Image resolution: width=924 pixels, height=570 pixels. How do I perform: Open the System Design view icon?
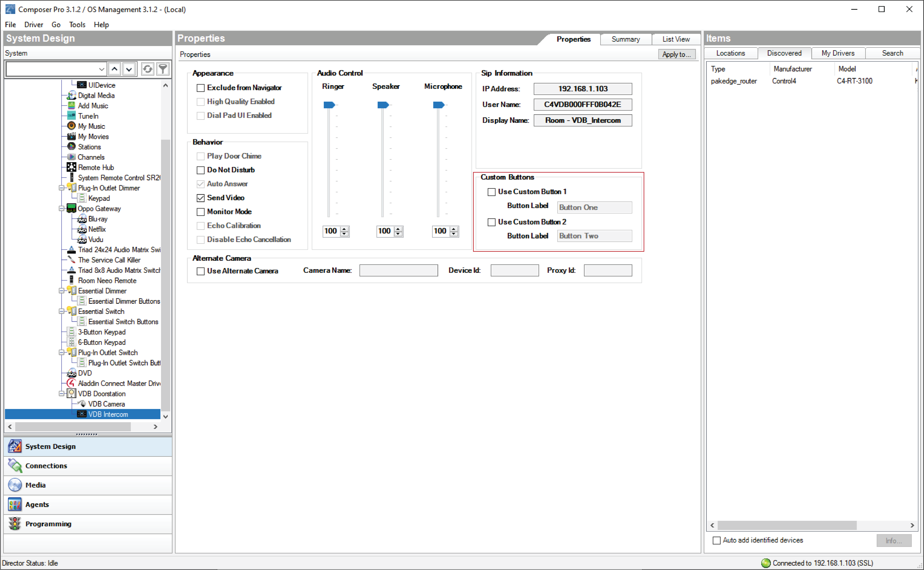tap(15, 446)
